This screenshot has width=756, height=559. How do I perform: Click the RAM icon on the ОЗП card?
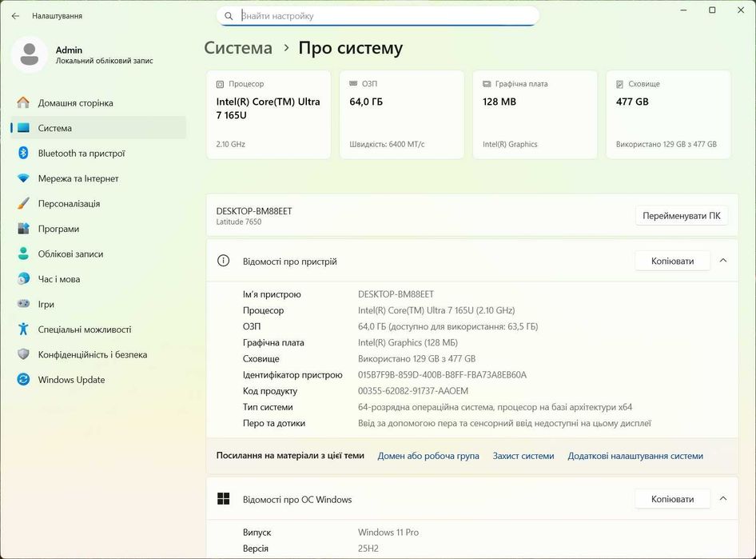353,83
